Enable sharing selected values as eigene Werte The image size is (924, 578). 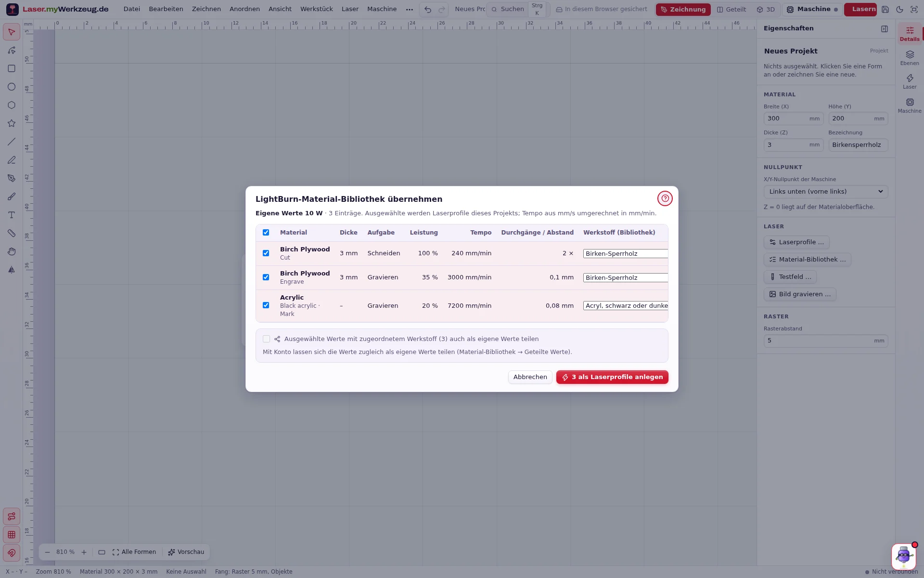pos(266,339)
